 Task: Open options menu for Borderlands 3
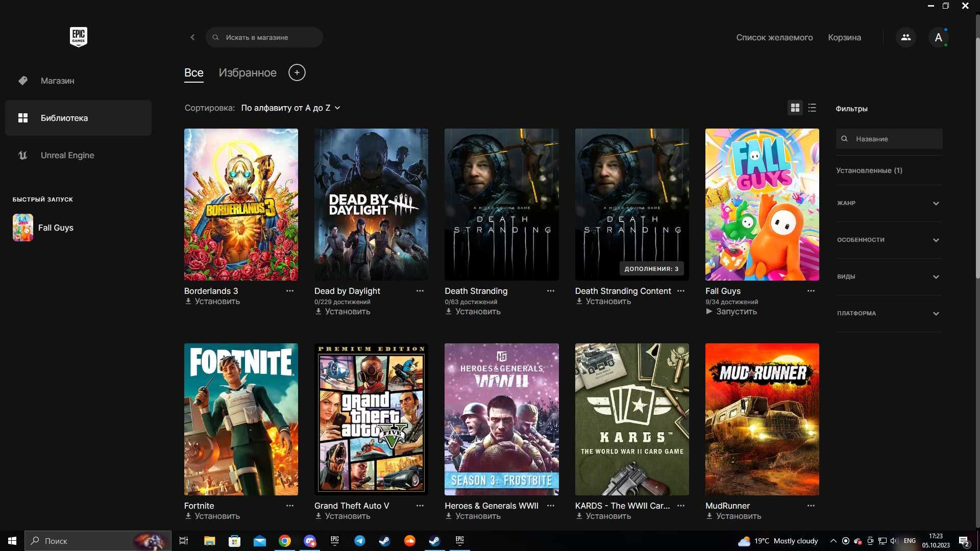[x=290, y=291]
